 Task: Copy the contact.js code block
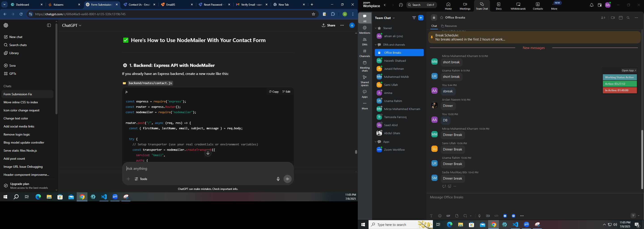click(273, 92)
